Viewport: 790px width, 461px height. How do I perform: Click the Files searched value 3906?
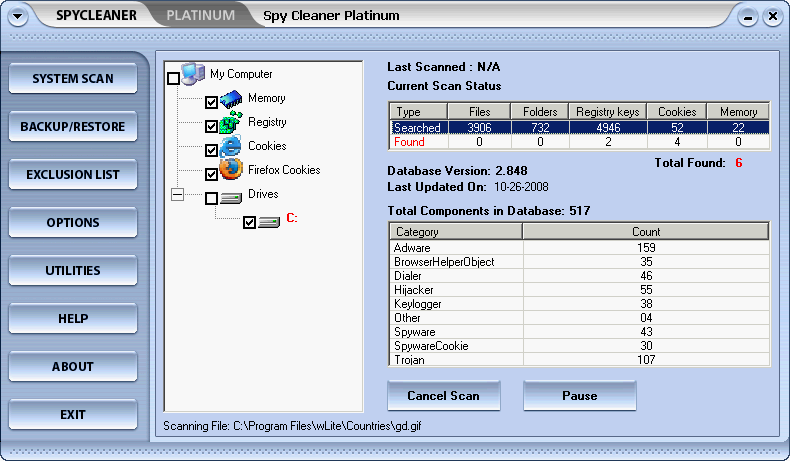click(479, 128)
